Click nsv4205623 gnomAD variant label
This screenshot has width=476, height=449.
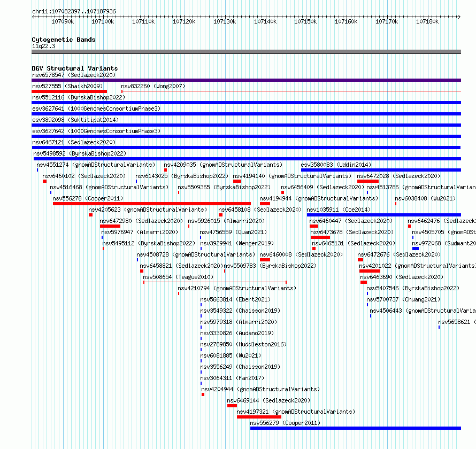coord(148,210)
